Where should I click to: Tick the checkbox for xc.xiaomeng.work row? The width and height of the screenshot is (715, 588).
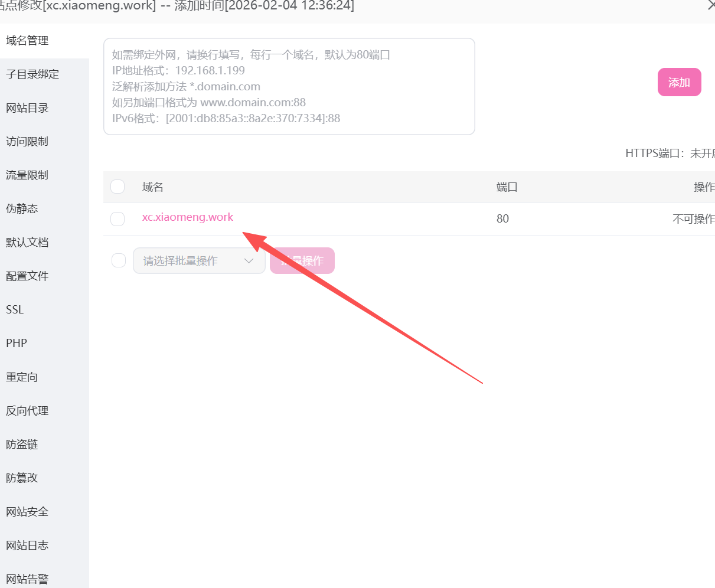[x=118, y=219]
